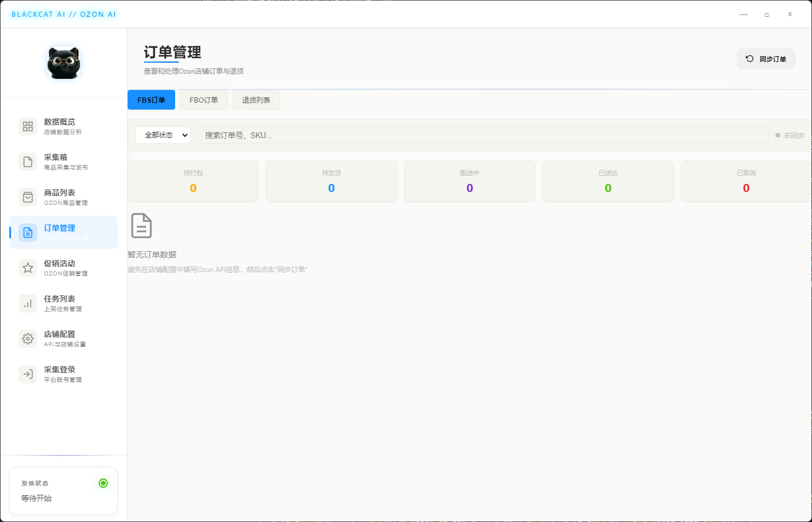This screenshot has width=812, height=522.
Task: Click the 待发货 count card
Action: coord(331,182)
